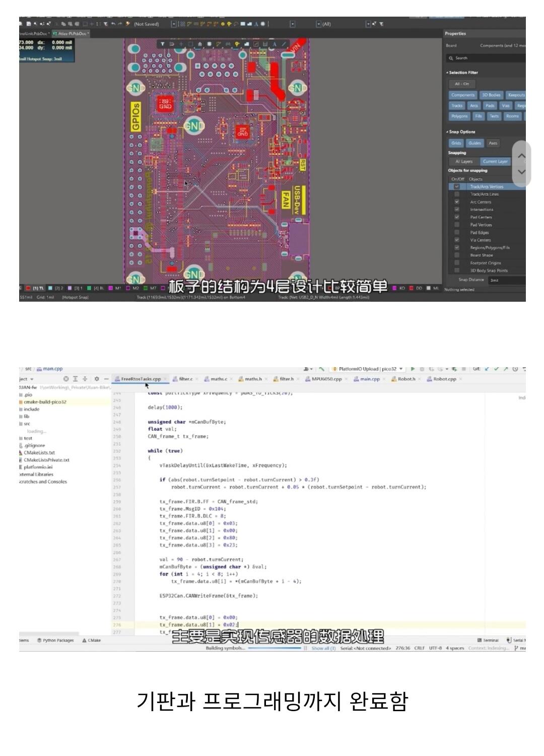The width and height of the screenshot is (544, 756).
Task: Switch to the main.cpp editor tab
Action: (369, 379)
